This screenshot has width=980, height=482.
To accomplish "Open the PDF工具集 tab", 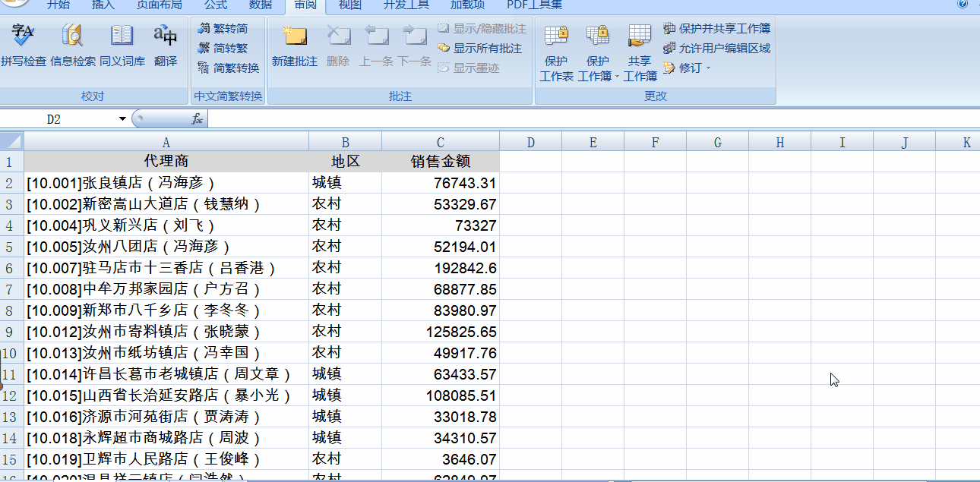I will point(535,5).
